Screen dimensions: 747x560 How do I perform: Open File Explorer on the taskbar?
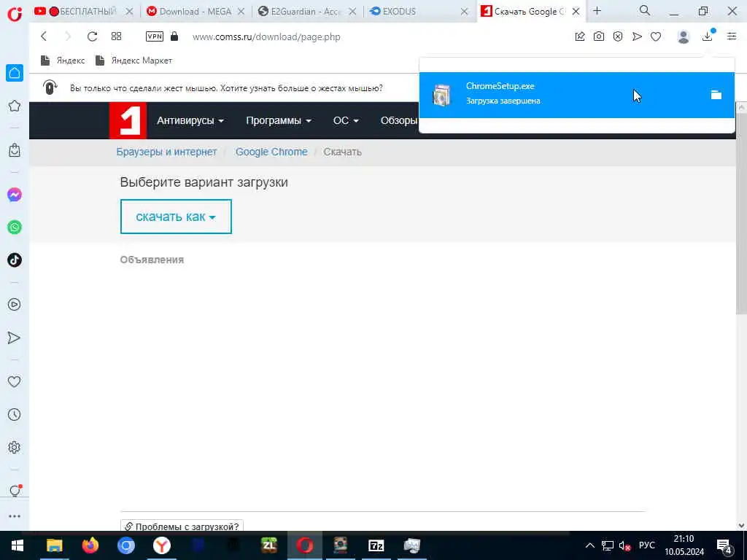click(54, 545)
